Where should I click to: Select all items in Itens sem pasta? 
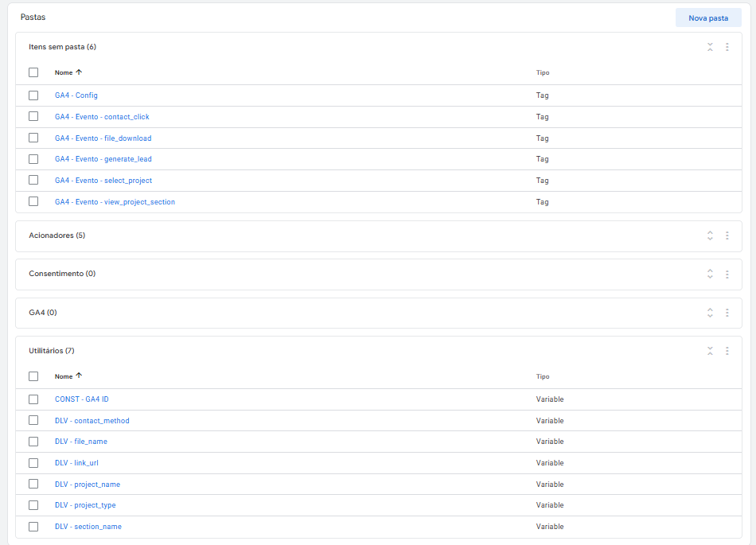pyautogui.click(x=33, y=72)
